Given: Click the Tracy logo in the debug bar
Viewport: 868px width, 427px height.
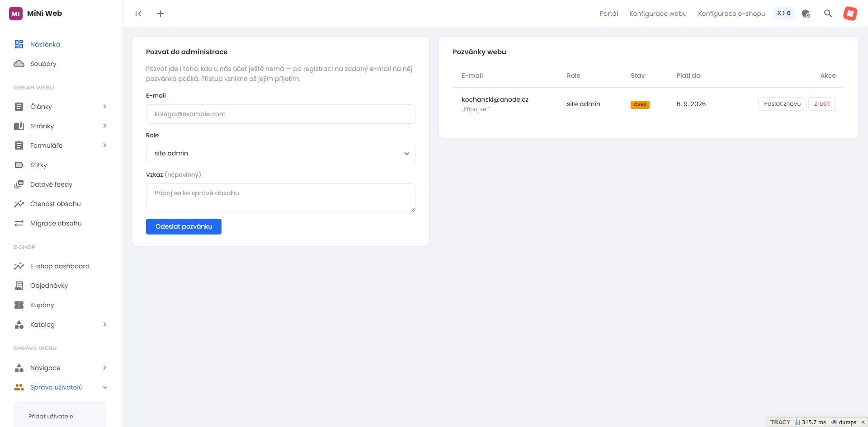Looking at the screenshot, I should pyautogui.click(x=780, y=422).
